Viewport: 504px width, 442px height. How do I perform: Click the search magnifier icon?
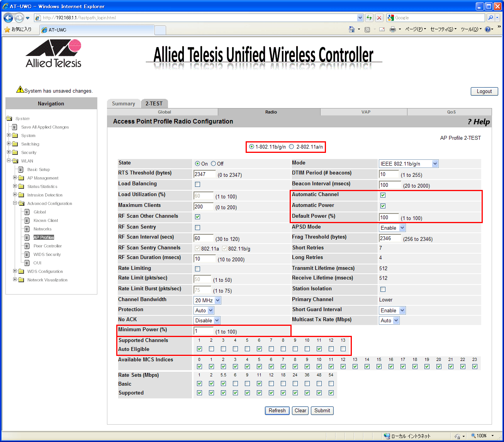[490, 18]
